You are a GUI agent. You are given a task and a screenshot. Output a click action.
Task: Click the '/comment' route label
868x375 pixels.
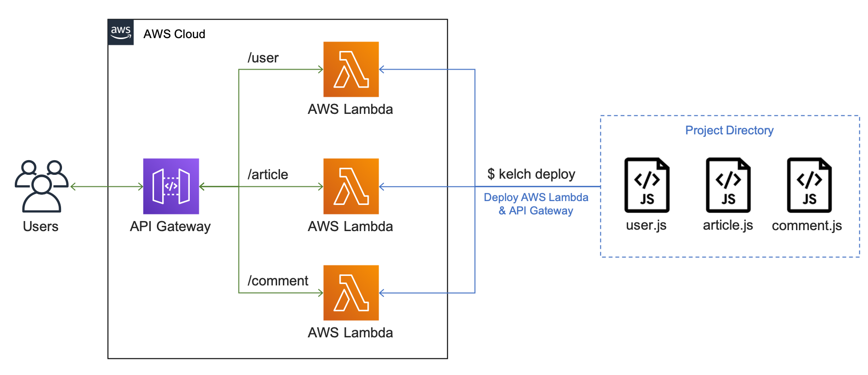[278, 281]
